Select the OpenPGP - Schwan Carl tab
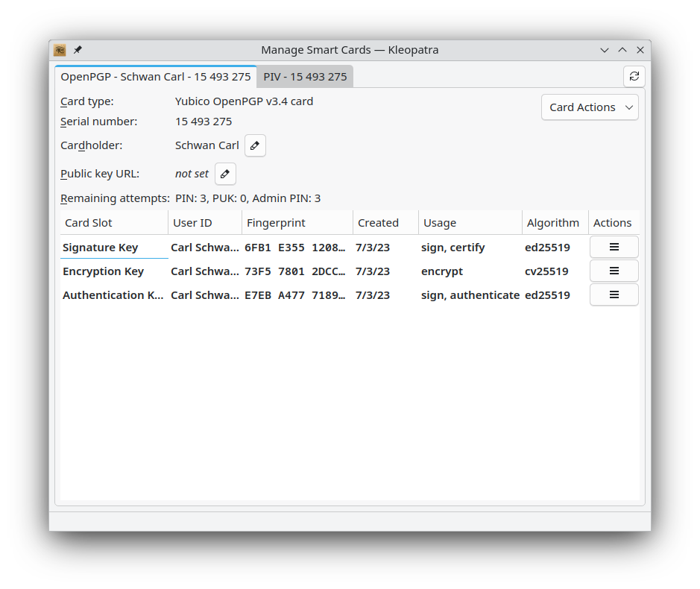The image size is (700, 589). pyautogui.click(x=155, y=77)
